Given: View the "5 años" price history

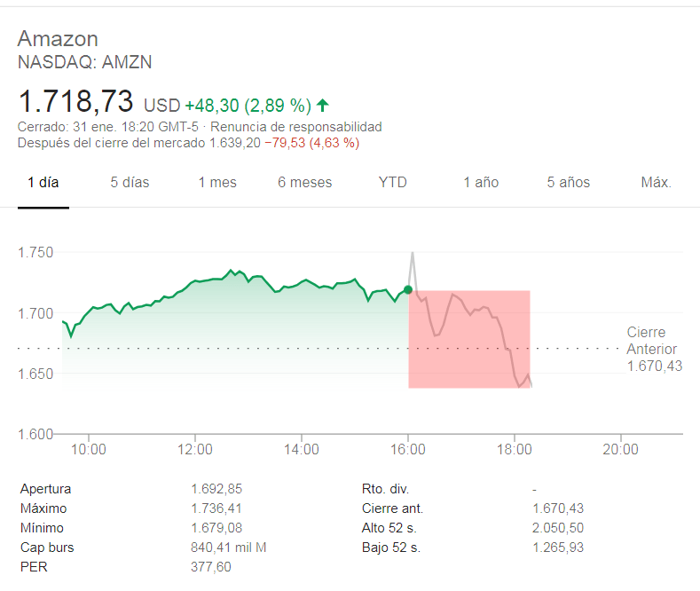Looking at the screenshot, I should [x=568, y=183].
